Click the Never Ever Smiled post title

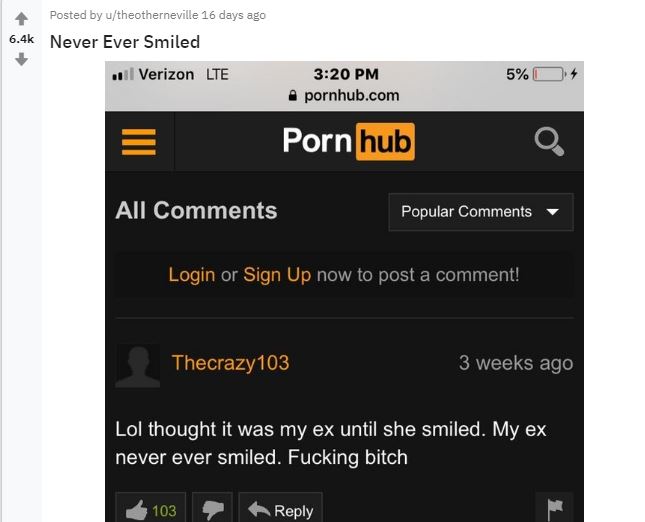[x=125, y=42]
